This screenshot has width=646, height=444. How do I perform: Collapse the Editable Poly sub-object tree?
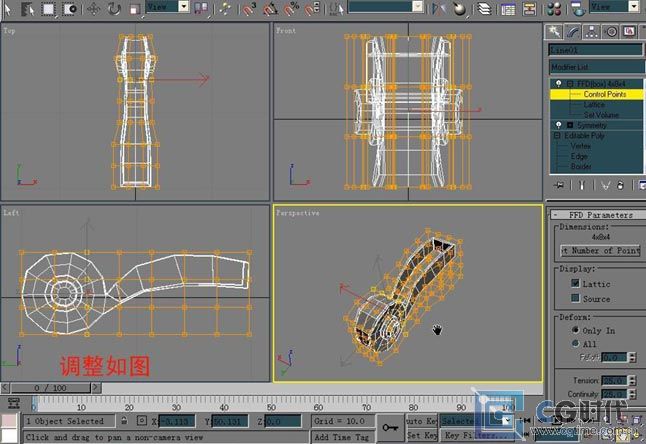[557, 136]
